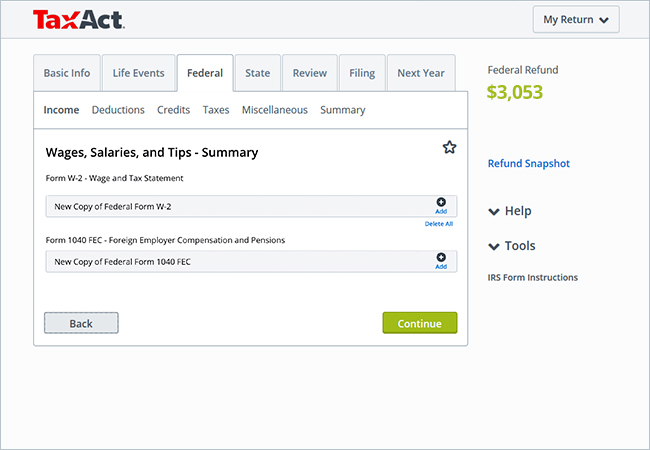
Task: Click the TaxAct logo
Action: tap(79, 19)
